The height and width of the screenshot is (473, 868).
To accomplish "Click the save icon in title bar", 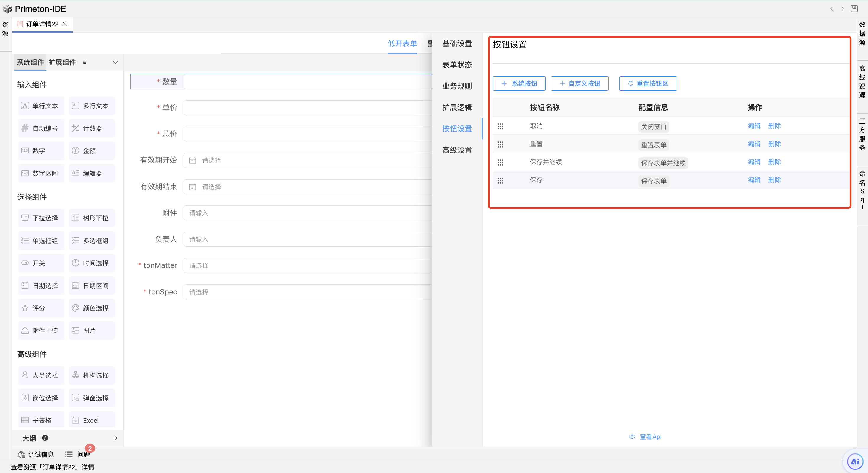I will click(854, 9).
